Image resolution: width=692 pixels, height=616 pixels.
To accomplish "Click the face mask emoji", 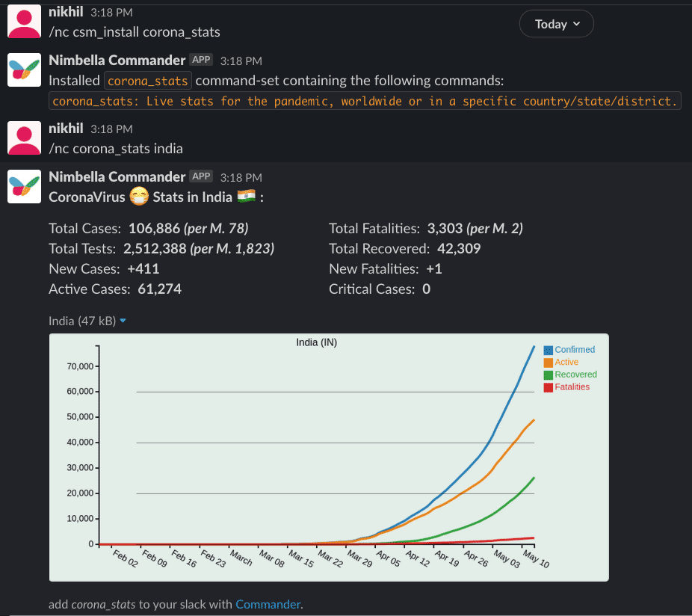I will click(139, 197).
